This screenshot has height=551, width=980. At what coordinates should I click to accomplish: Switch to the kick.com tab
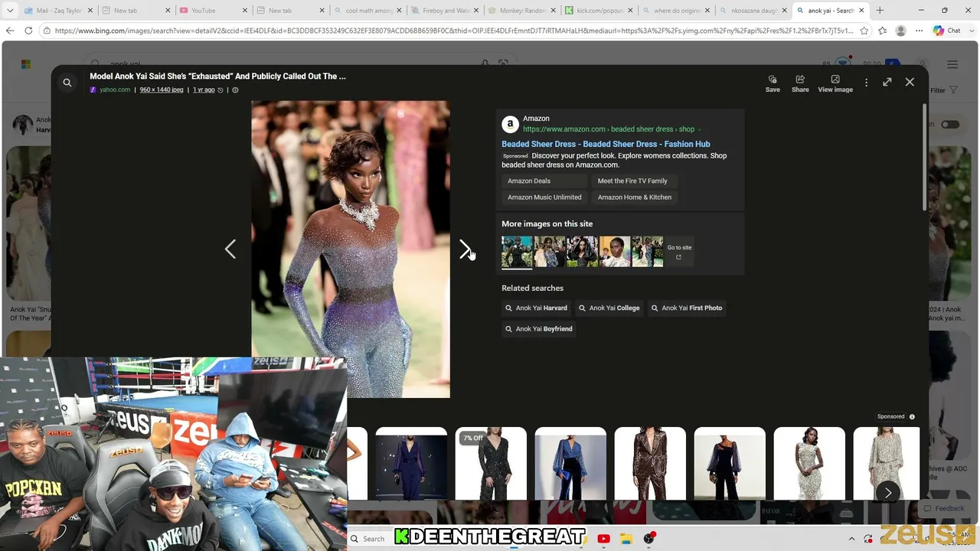point(598,11)
